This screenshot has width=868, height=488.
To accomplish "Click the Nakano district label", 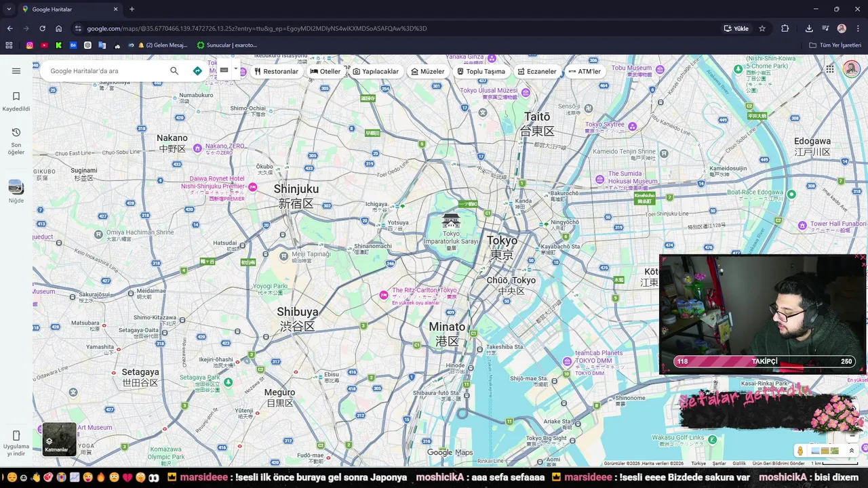I will [x=172, y=143].
